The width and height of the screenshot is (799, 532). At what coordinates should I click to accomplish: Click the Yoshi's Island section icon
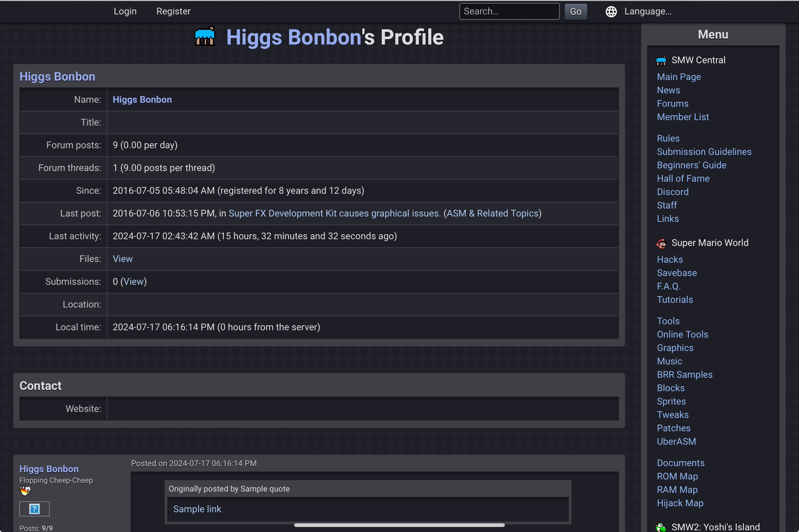click(x=661, y=527)
